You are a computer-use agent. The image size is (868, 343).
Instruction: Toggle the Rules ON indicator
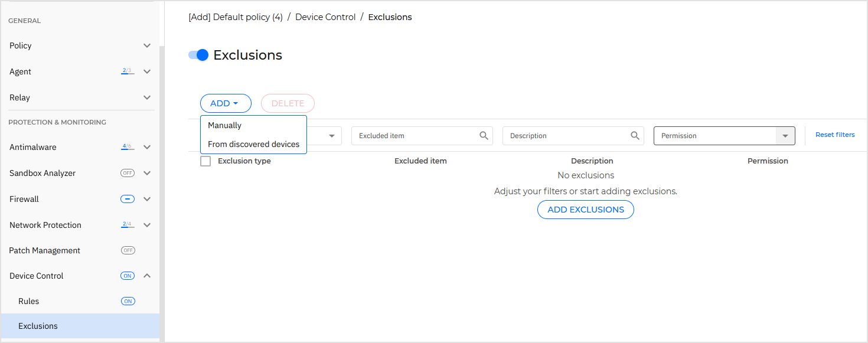point(128,300)
